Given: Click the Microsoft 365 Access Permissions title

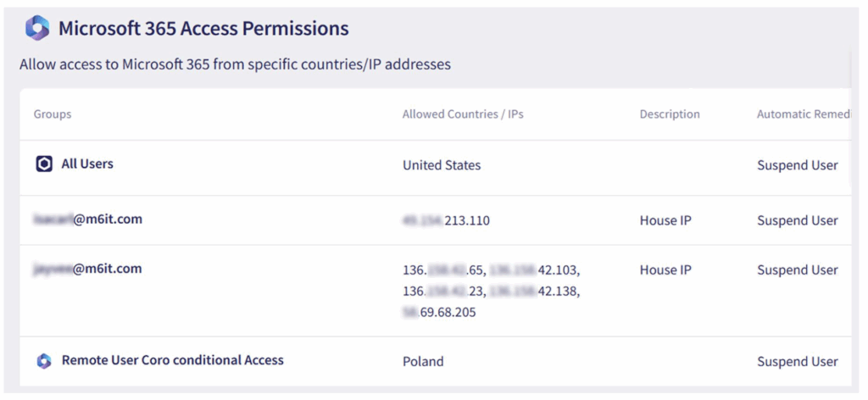Looking at the screenshot, I should point(203,28).
